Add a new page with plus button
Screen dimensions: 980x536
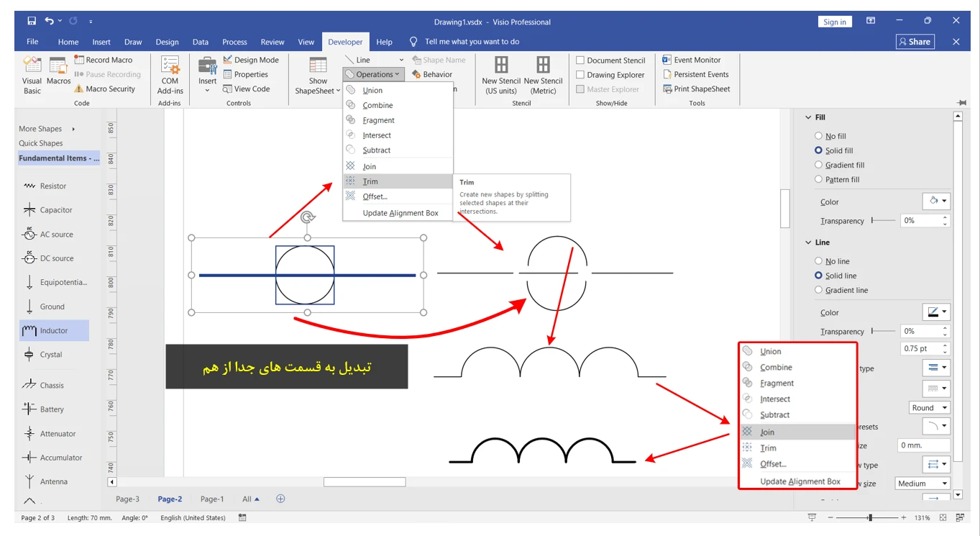coord(281,499)
